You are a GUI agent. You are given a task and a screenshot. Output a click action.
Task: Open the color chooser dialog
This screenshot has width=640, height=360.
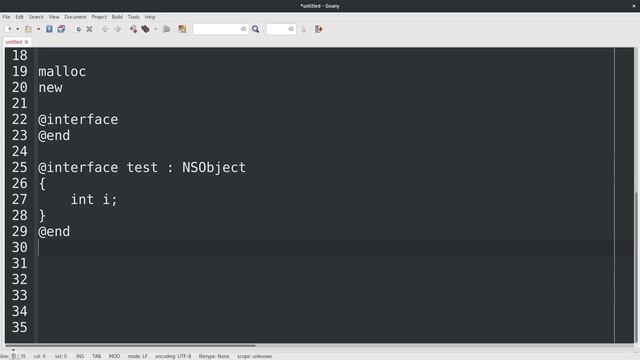(182, 29)
